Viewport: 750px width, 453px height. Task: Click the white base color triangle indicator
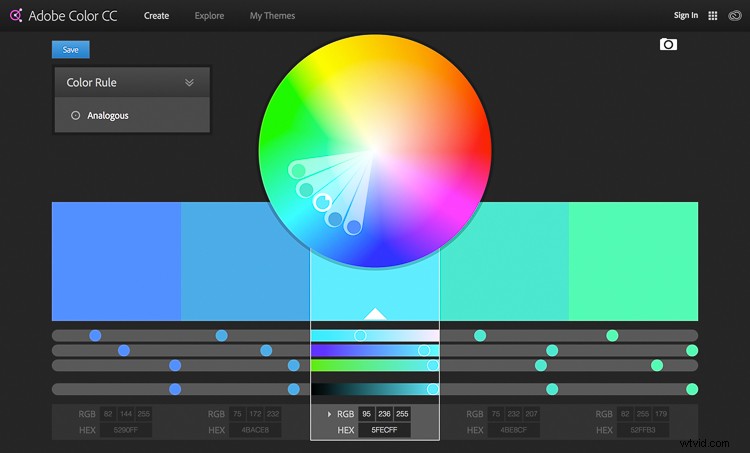374,314
